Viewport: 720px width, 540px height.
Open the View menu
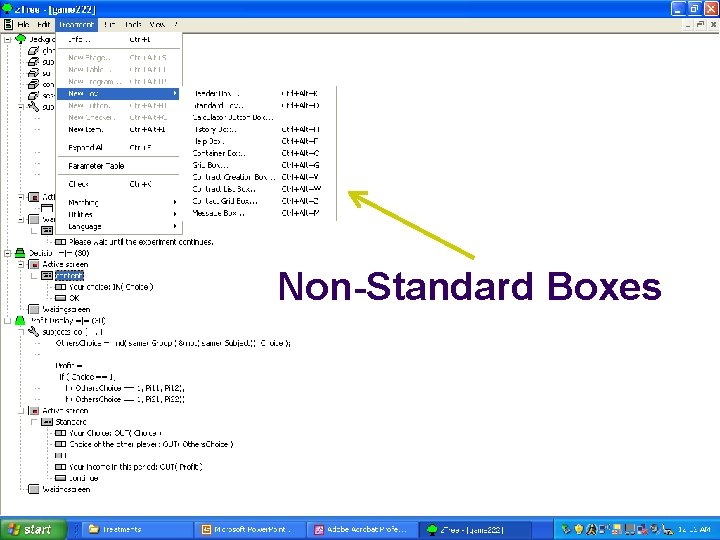click(x=158, y=24)
